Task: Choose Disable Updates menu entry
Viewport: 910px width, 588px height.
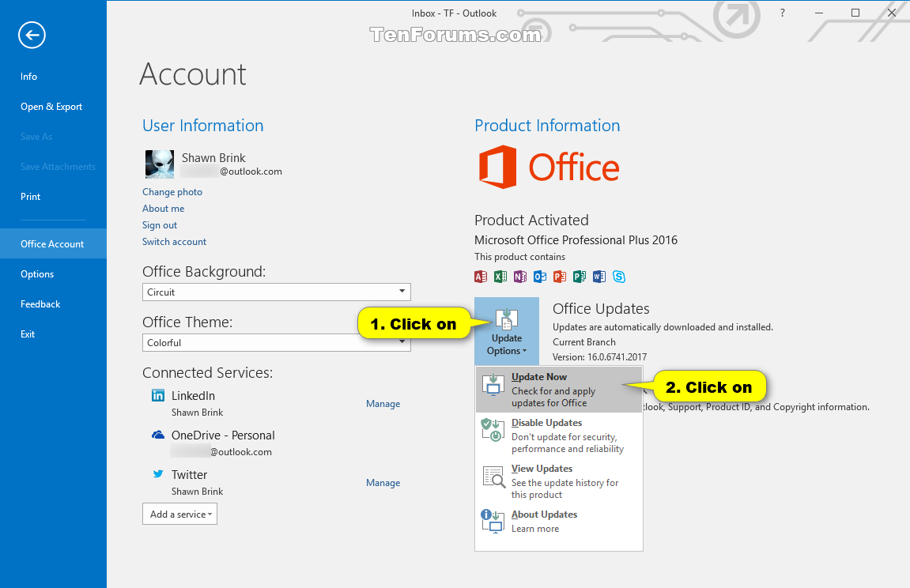Action: click(559, 435)
